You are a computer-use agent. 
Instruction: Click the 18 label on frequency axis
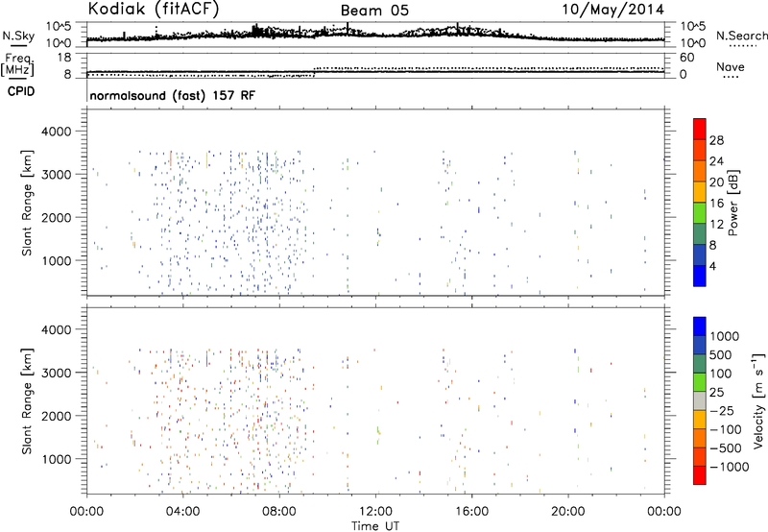(64, 58)
